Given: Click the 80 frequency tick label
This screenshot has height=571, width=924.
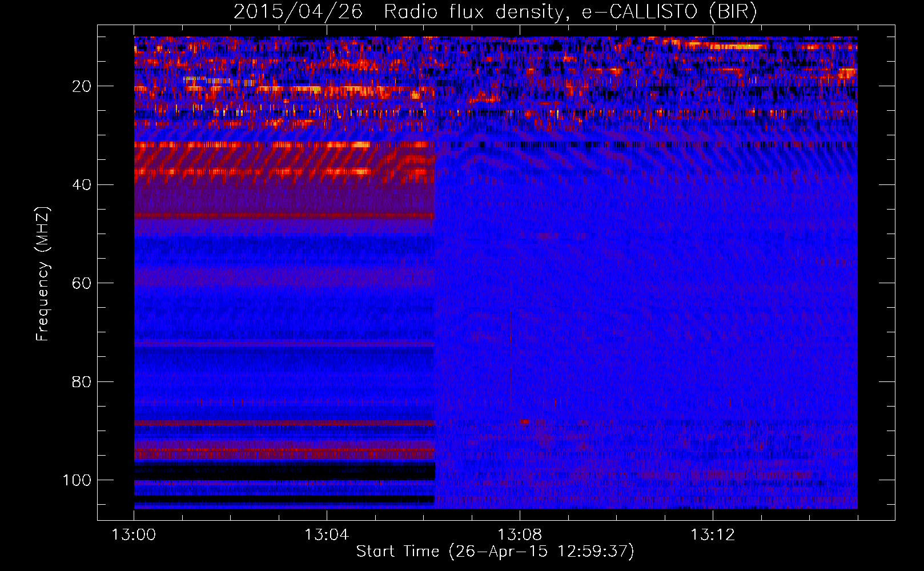Looking at the screenshot, I should 82,382.
